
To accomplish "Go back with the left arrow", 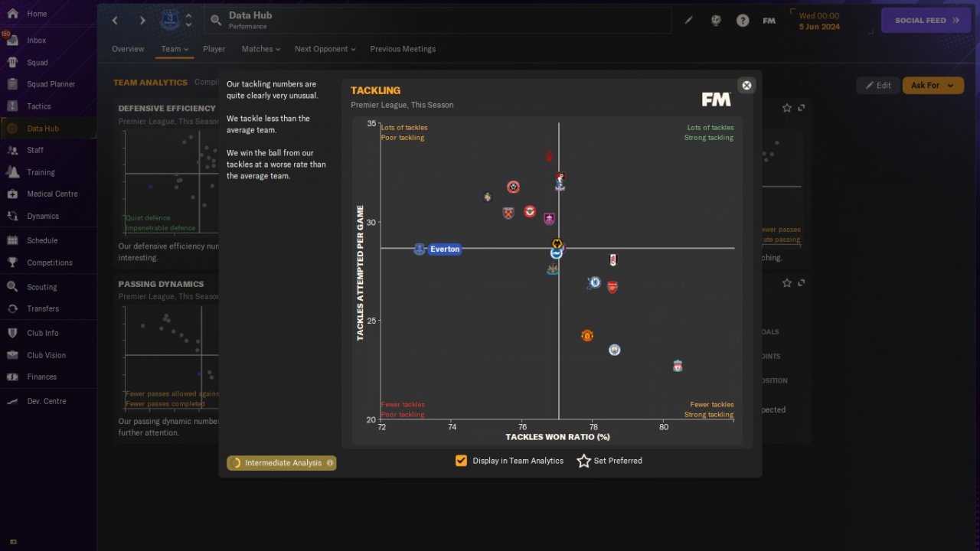I will point(116,21).
